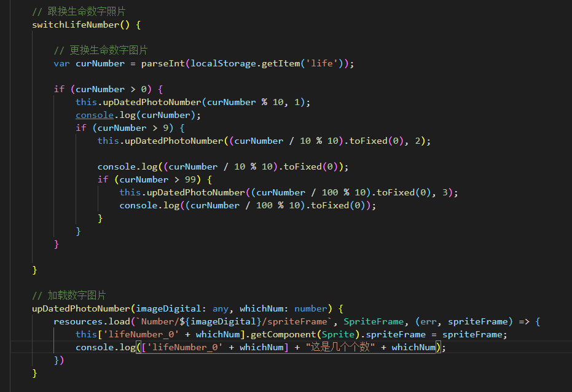Click the comment '// 加载数字图片'
The image size is (572, 392).
69,296
